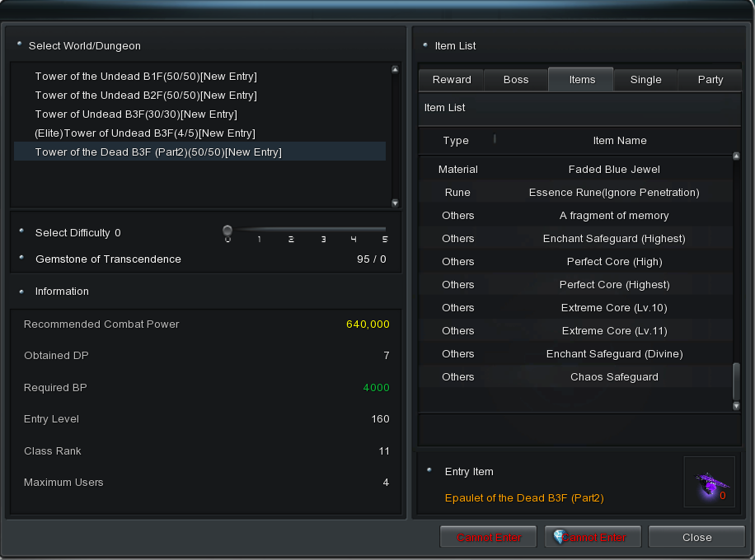Click the Epaulet of the Dead entry item icon

tap(709, 482)
